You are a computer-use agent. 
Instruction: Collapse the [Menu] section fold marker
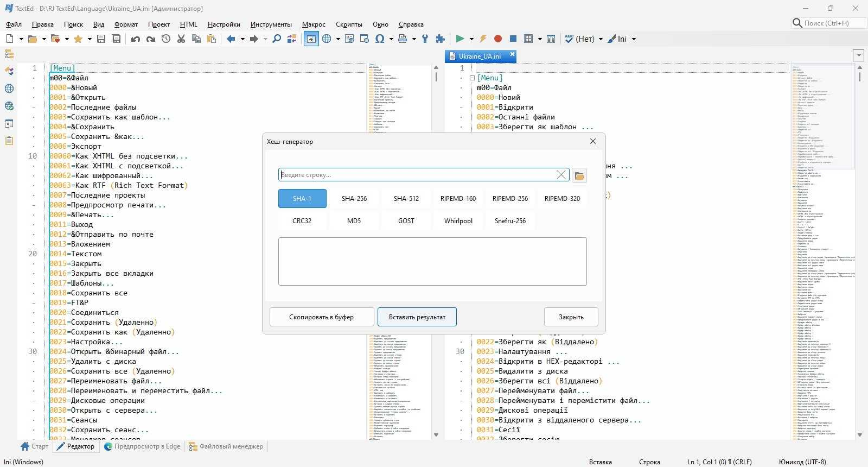[472, 78]
